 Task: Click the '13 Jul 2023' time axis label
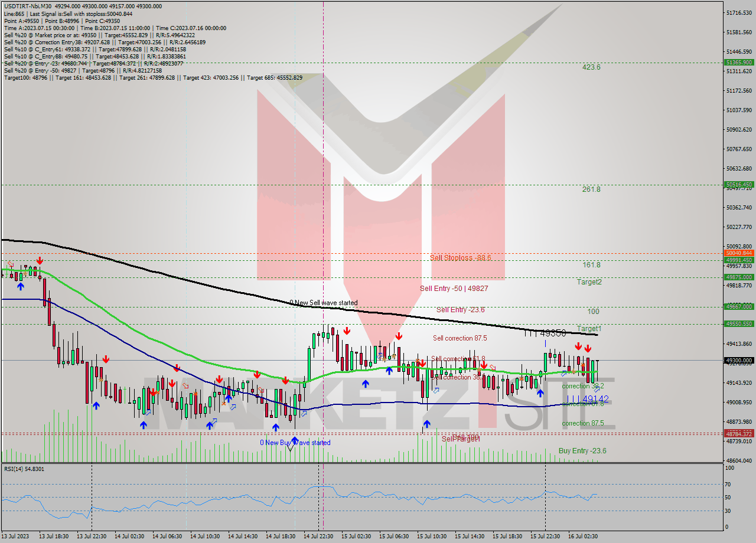click(15, 537)
